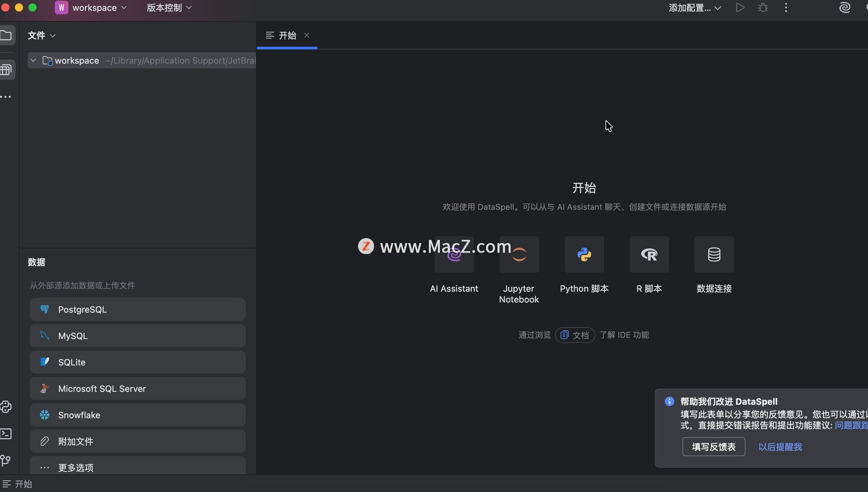Open the 添加配置 run configuration dropdown
This screenshot has width=868, height=492.
695,8
